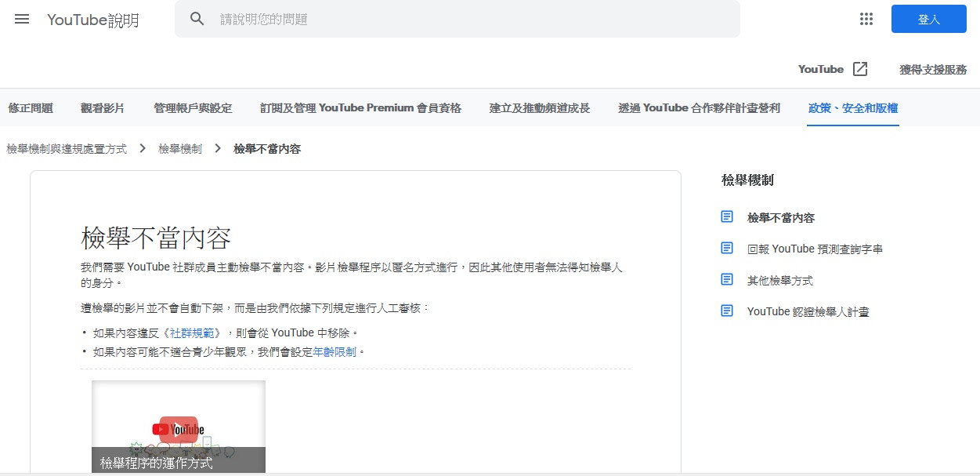Play the 檢舉程序的運作方式 video
Screen dimensions: 980x476
click(x=179, y=428)
